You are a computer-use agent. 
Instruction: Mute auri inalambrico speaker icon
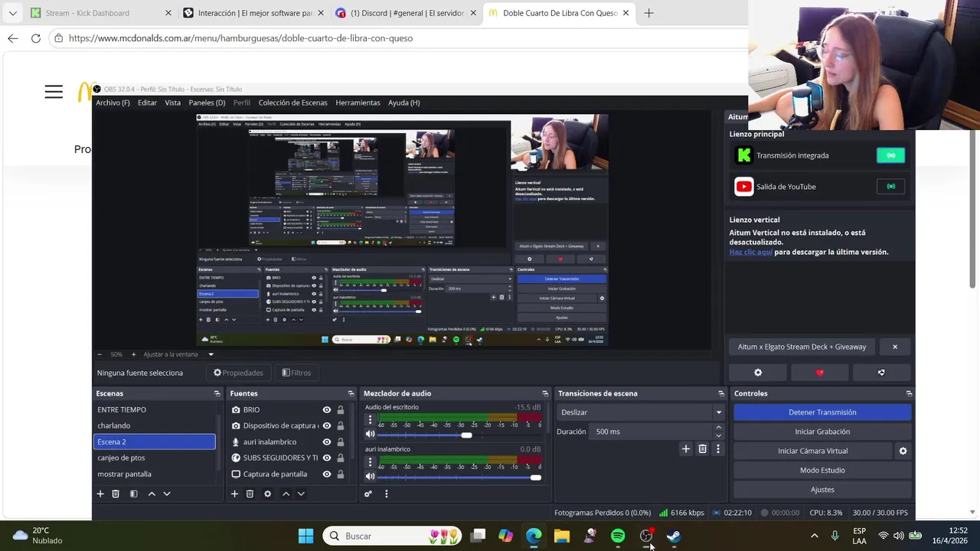(x=370, y=477)
